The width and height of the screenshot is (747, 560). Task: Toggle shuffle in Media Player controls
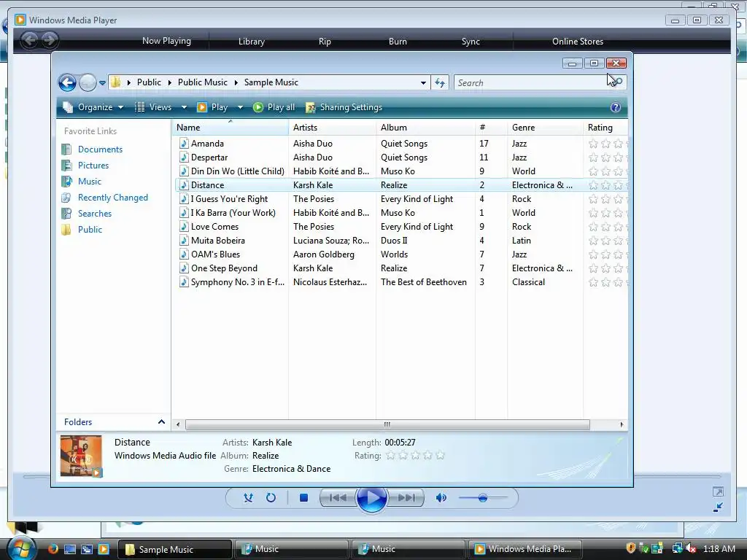tap(248, 498)
